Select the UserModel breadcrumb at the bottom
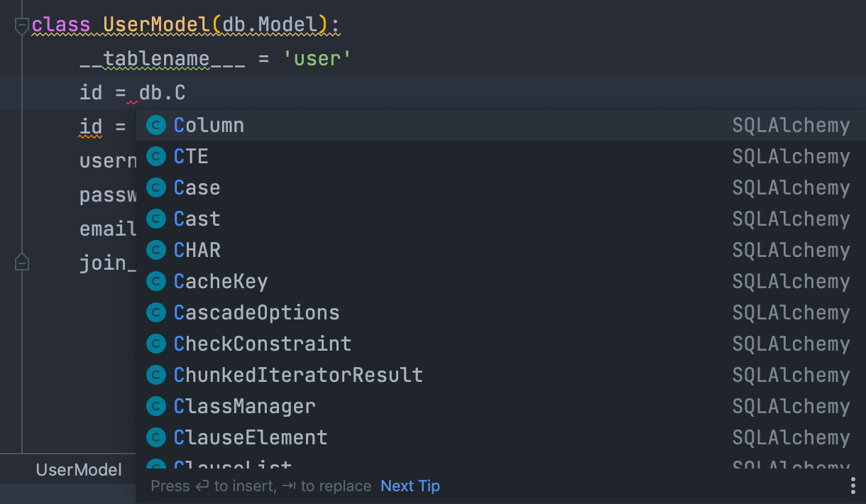This screenshot has width=866, height=504. point(79,469)
